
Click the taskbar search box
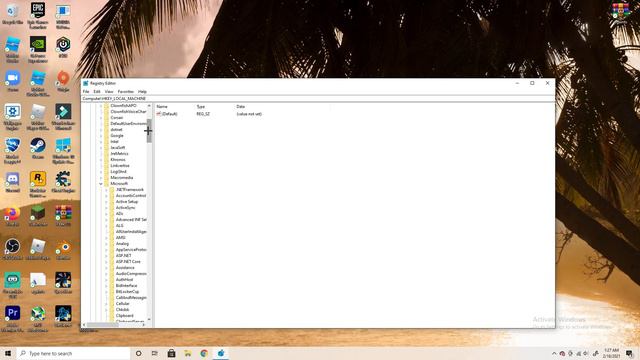click(73, 353)
